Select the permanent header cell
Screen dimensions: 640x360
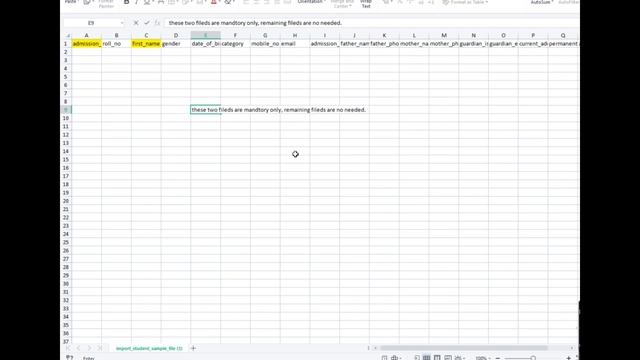563,44
